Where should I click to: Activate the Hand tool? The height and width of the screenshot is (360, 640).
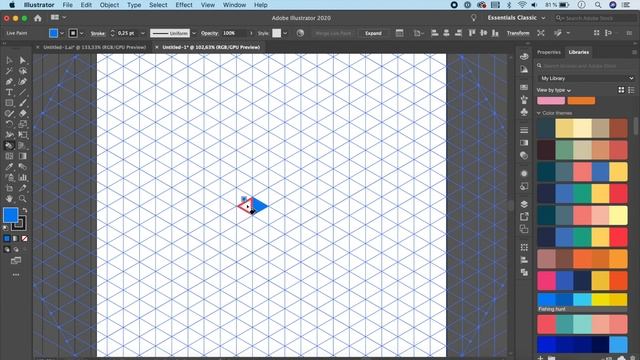9,199
